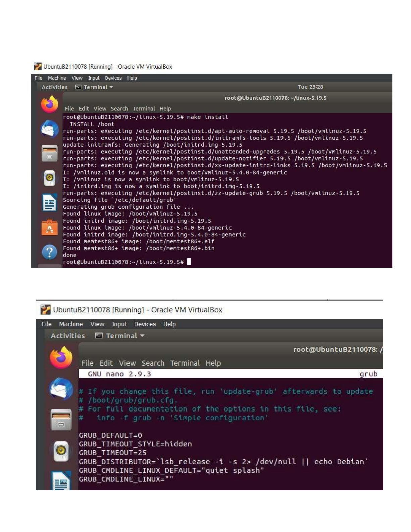Open VirtualBox Input menu in the lower window

tap(119, 324)
